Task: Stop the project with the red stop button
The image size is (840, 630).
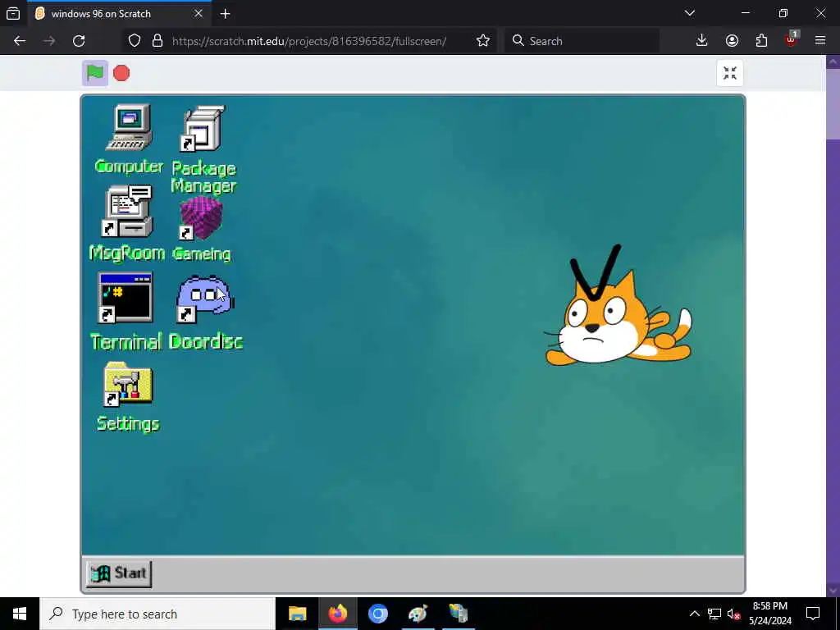Action: pos(121,73)
